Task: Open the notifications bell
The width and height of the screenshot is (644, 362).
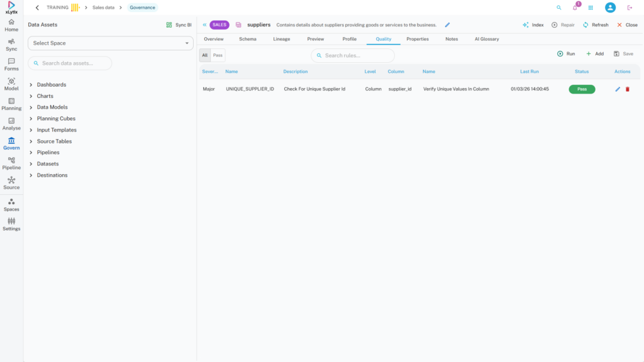Action: tap(575, 8)
